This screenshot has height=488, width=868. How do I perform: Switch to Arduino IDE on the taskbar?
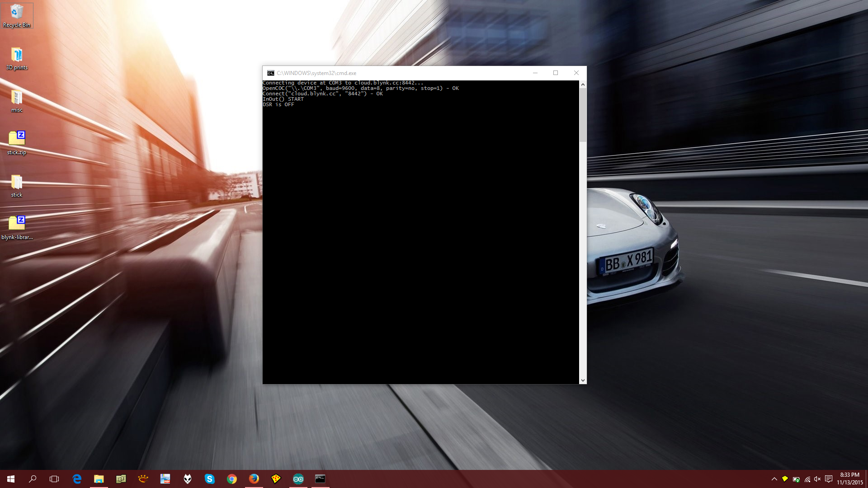[x=298, y=479]
